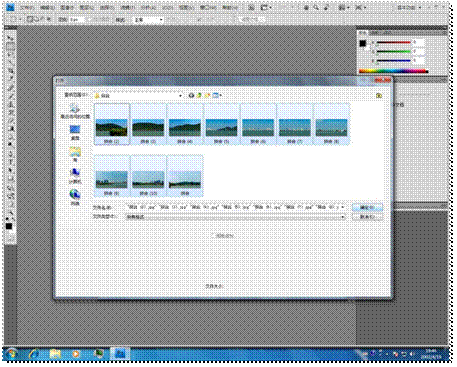This screenshot has height=367, width=457.
Task: Open the File menu in Photoshop
Action: [x=27, y=7]
